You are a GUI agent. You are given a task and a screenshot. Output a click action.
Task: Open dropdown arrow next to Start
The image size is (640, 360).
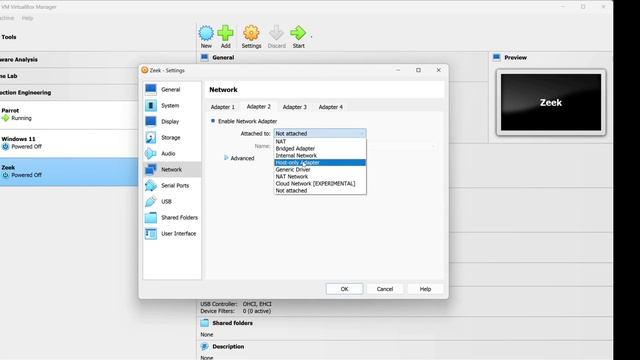click(311, 37)
